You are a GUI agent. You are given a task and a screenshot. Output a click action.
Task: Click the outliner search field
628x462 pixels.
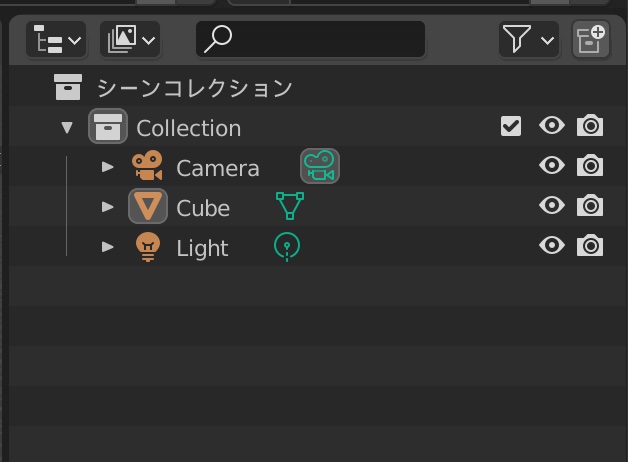(312, 40)
